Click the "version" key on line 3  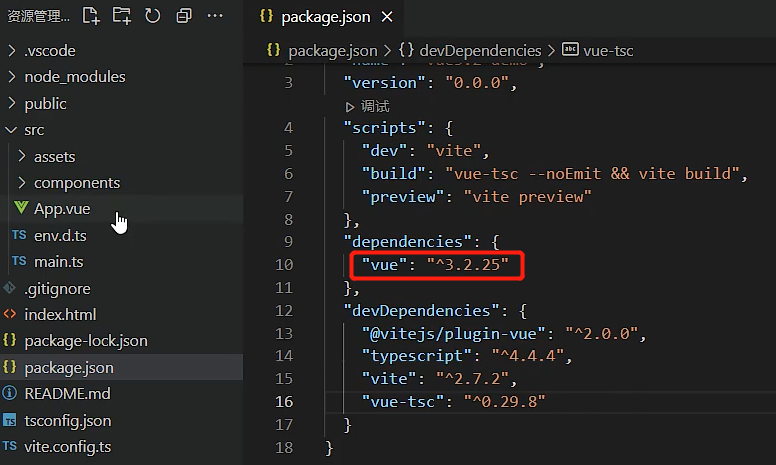pyautogui.click(x=385, y=83)
